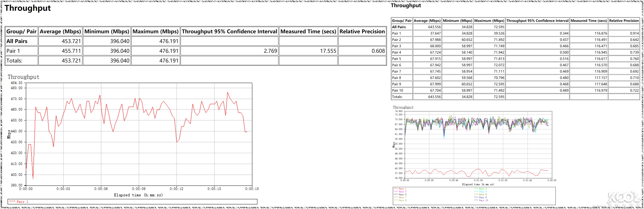Select the 455.711 average cell
The image size is (644, 209).
pos(71,51)
